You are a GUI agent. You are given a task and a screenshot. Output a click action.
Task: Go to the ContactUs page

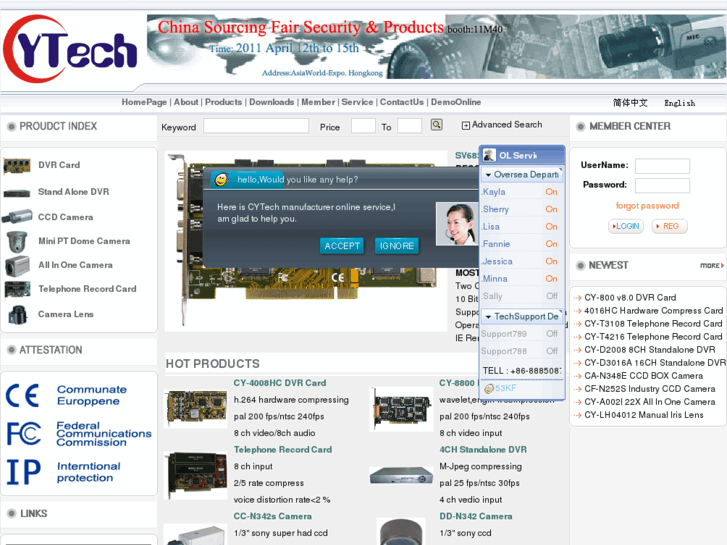[401, 102]
